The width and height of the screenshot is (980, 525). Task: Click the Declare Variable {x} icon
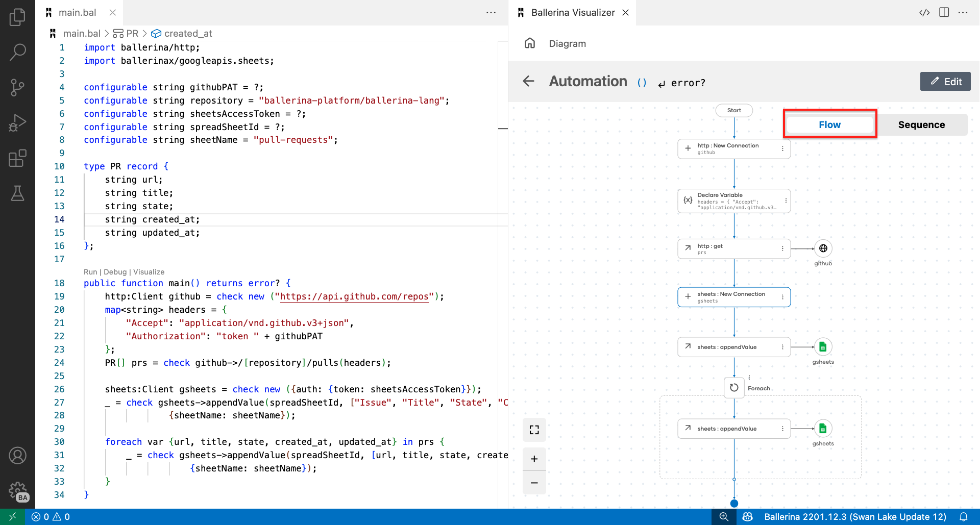tap(688, 201)
